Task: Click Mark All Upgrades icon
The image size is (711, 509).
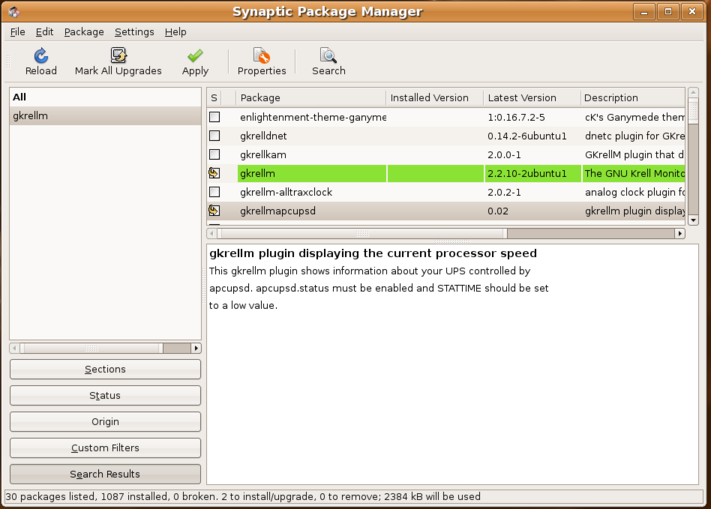Action: pos(118,55)
